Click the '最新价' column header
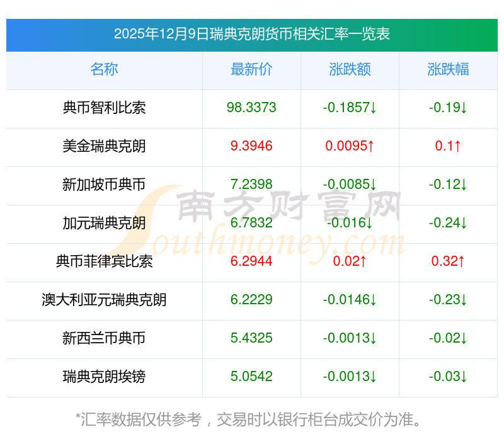The height and width of the screenshot is (439, 504). (x=251, y=69)
